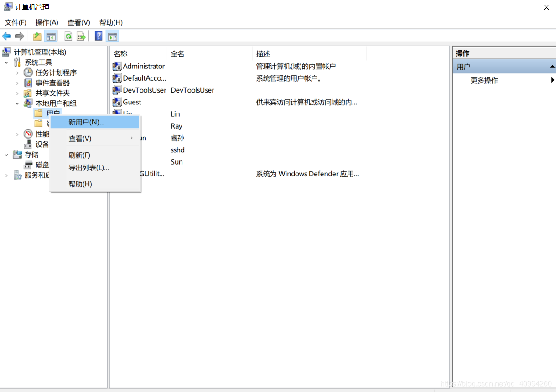
Task: Click the 用户 folder icon in tree
Action: tap(39, 113)
